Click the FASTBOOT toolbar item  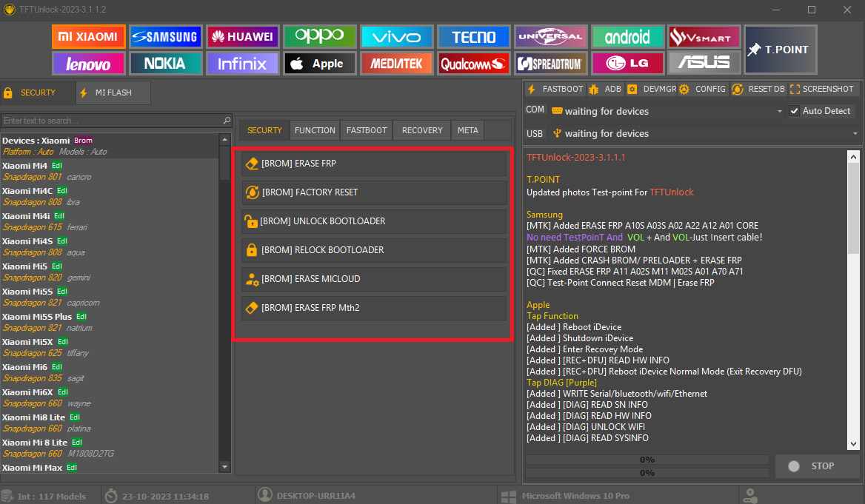[x=555, y=89]
